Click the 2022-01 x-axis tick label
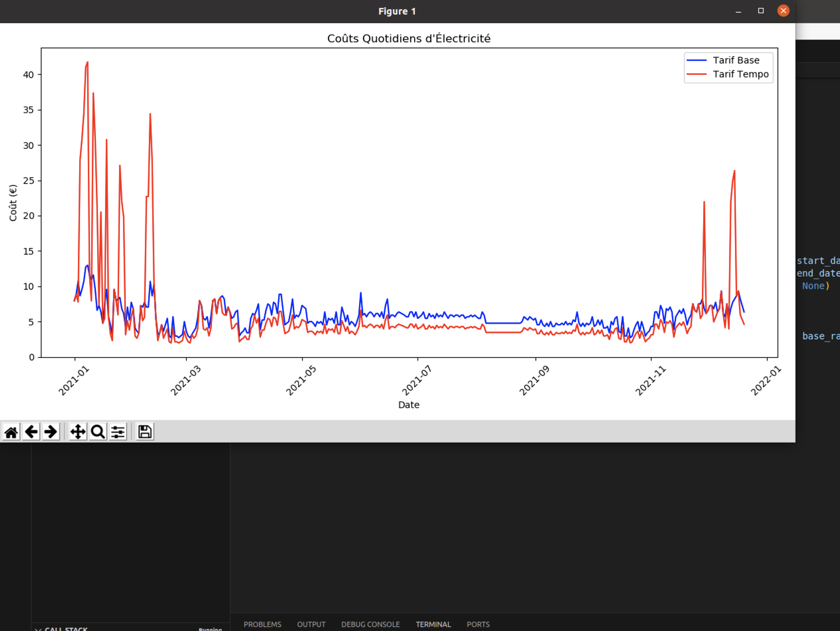 tap(766, 381)
